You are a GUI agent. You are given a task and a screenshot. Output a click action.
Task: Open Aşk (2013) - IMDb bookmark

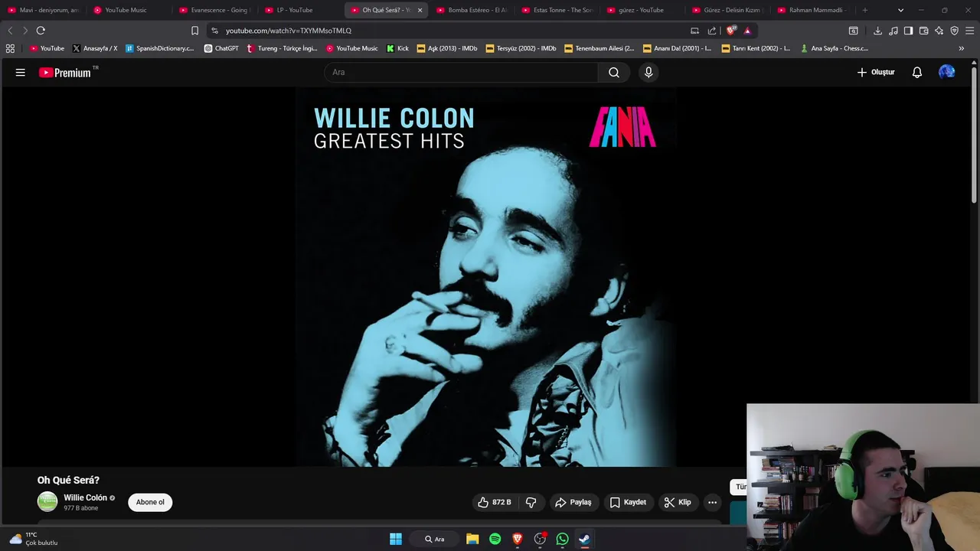(x=447, y=48)
